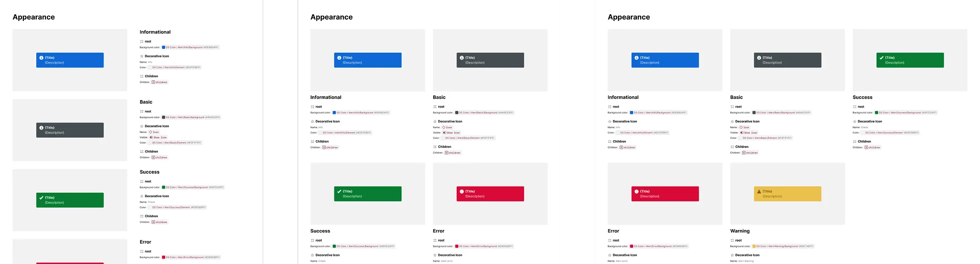Image resolution: width=980 pixels, height=264 pixels.
Task: Click the Icon name tag under Basic in the right panel
Action: point(745,127)
